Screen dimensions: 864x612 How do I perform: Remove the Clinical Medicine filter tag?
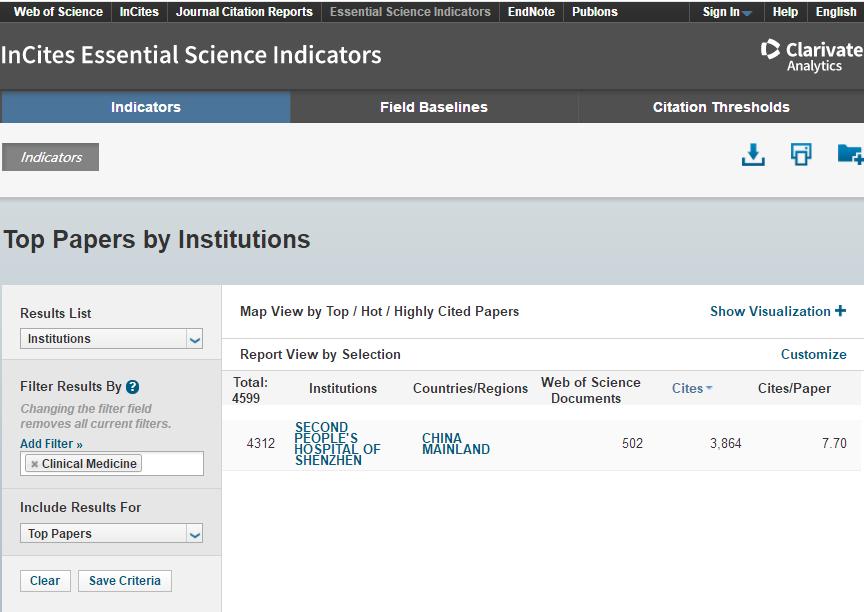[x=34, y=464]
